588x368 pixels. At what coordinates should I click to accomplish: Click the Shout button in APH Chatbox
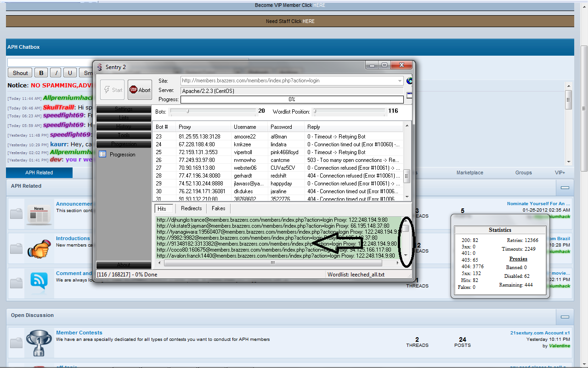pos(20,73)
